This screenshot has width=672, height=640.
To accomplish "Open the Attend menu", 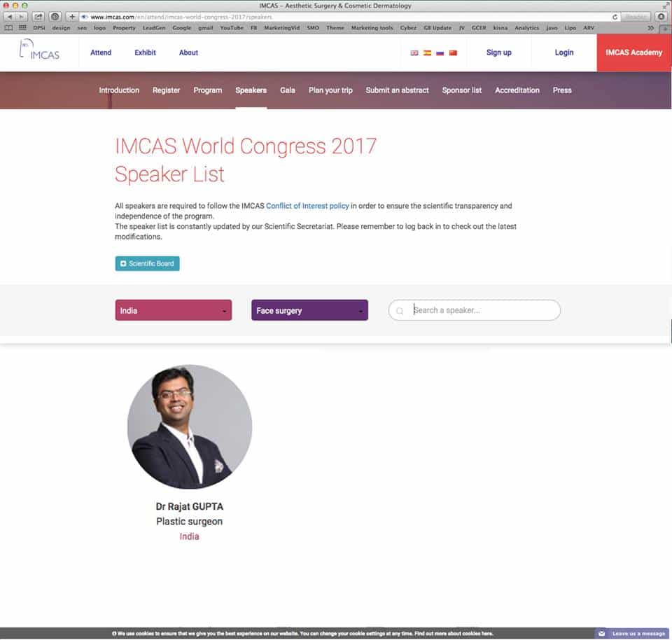I will [101, 53].
